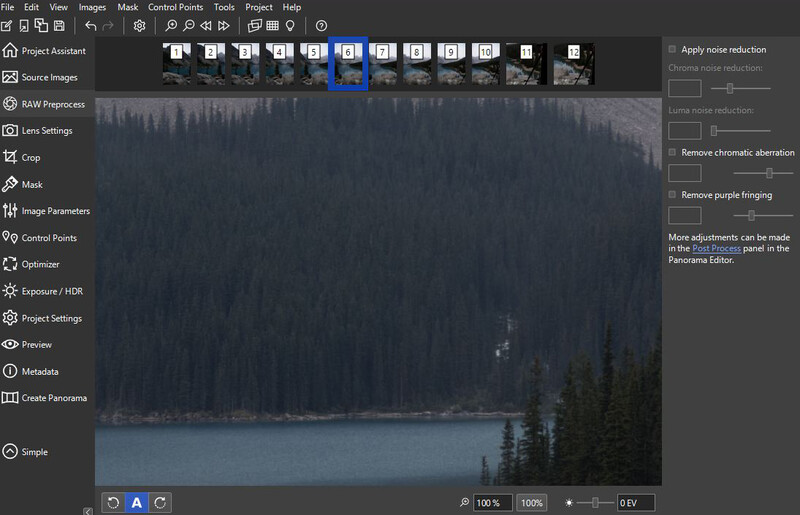Viewport: 800px width, 515px height.
Task: Open the Mask sidebar tab
Action: coord(47,184)
